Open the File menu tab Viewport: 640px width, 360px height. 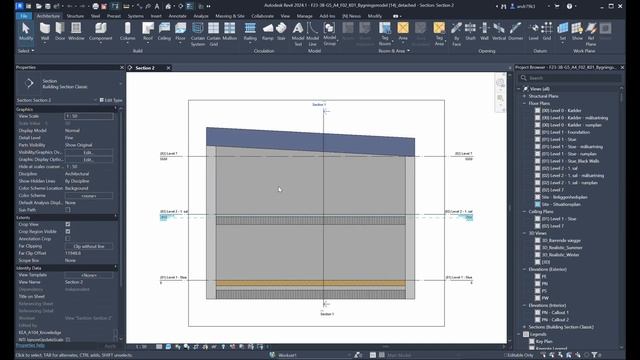coord(24,16)
